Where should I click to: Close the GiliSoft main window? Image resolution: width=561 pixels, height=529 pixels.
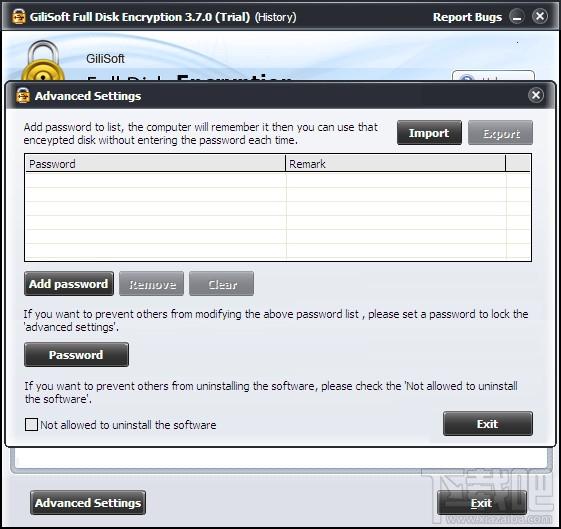(x=540, y=16)
